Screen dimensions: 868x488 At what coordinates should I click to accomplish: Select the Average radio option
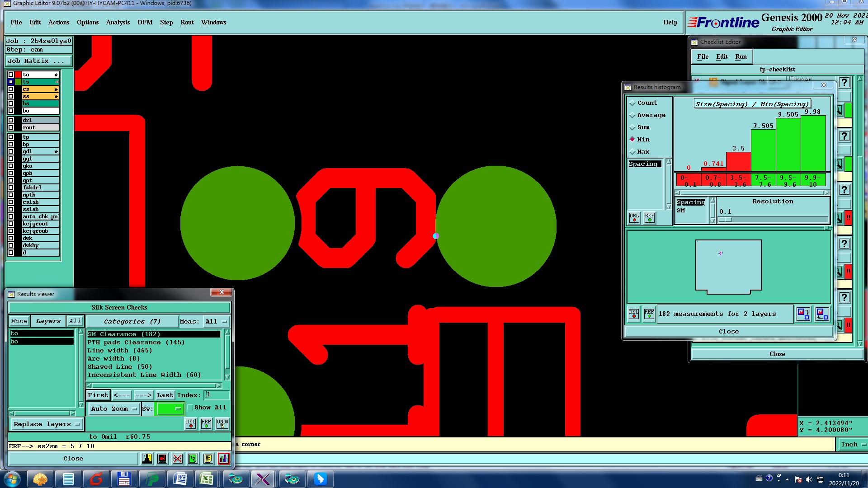(x=632, y=115)
